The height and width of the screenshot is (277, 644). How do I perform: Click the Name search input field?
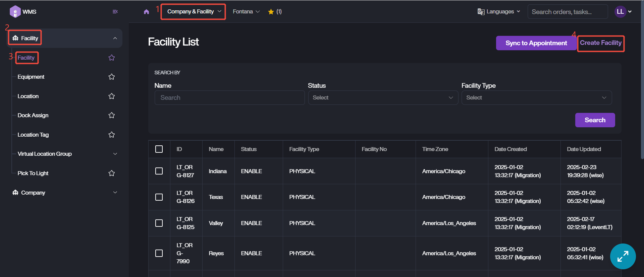pyautogui.click(x=229, y=98)
